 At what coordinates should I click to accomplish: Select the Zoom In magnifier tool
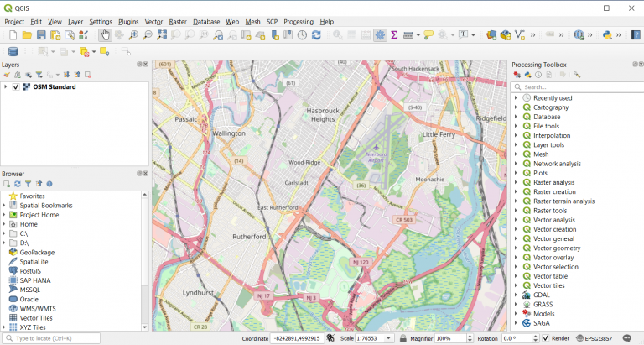133,35
